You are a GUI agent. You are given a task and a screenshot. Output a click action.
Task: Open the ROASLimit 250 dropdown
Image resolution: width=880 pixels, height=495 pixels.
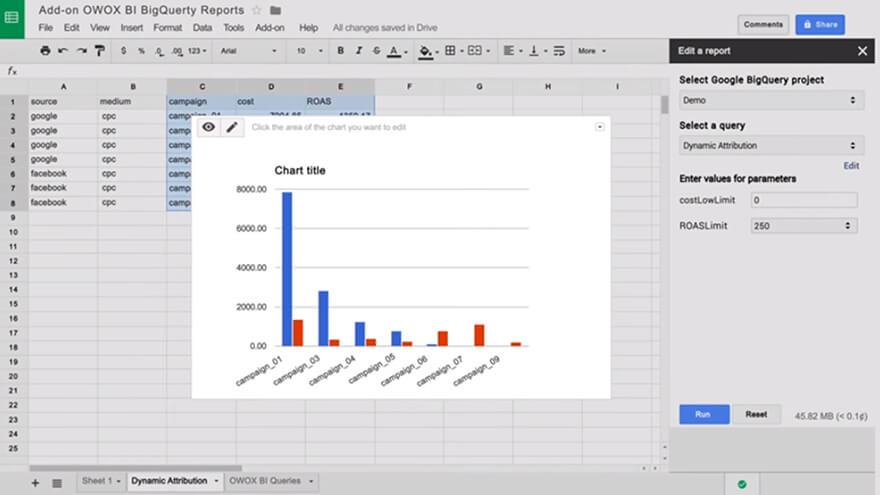(804, 226)
